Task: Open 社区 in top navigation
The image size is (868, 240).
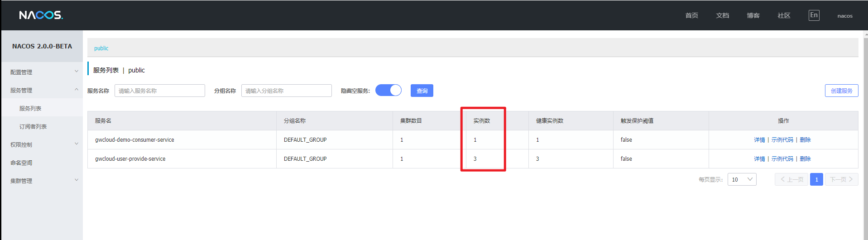Action: [784, 15]
